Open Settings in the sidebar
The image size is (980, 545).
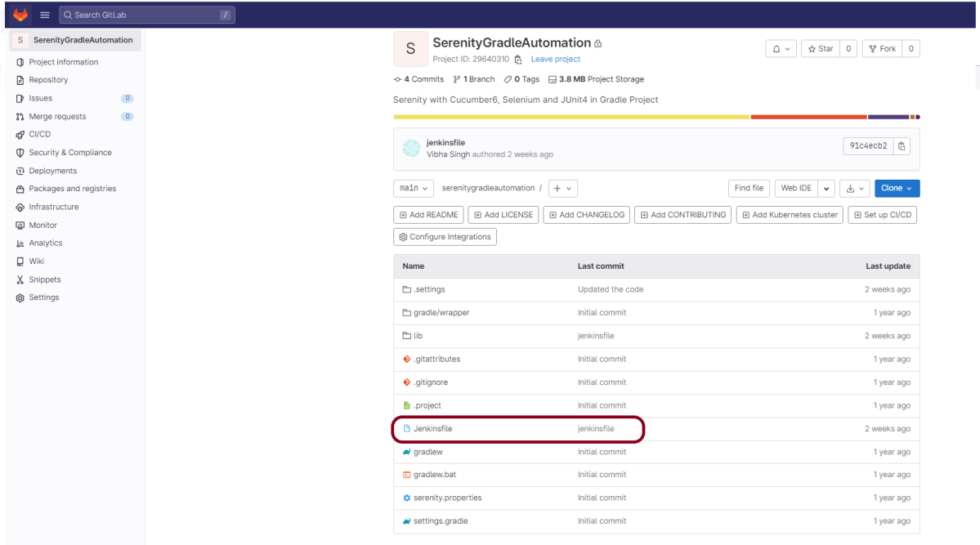[x=43, y=297]
